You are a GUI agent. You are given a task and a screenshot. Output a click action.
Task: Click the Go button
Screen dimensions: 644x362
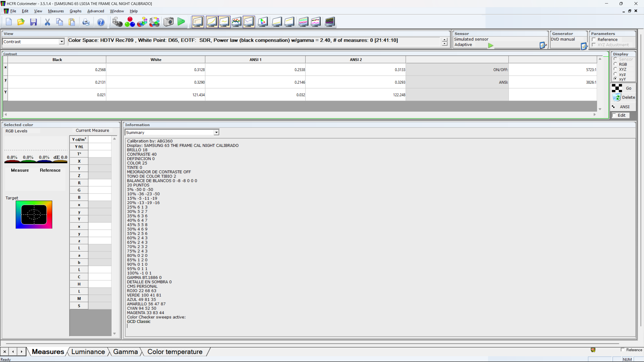tap(623, 88)
